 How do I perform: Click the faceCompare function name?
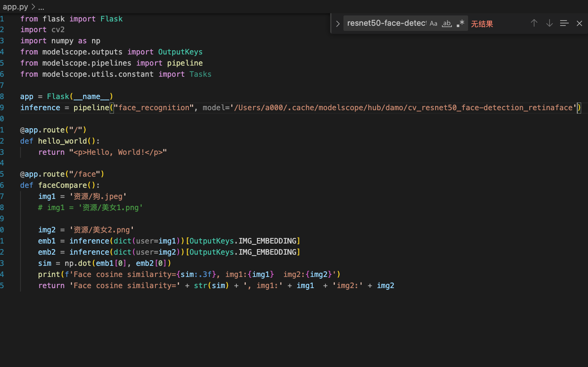point(62,185)
